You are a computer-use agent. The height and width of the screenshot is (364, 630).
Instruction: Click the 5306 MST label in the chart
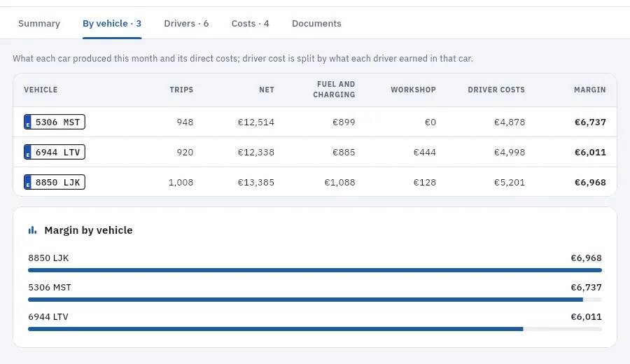pyautogui.click(x=50, y=287)
